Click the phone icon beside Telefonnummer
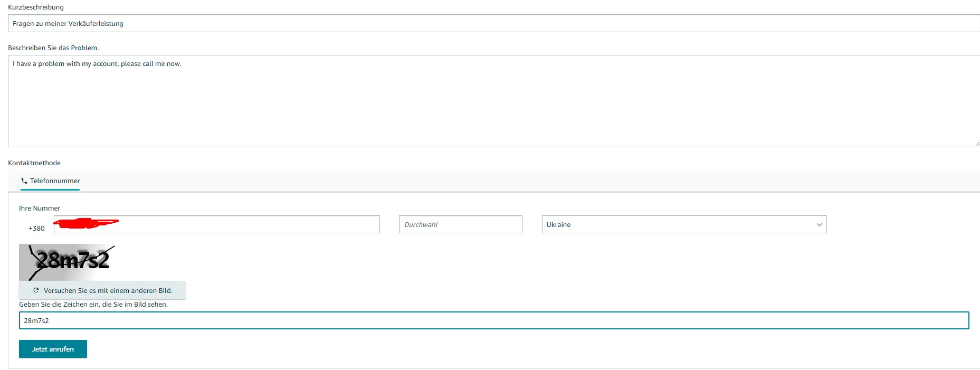The image size is (980, 370). 24,181
